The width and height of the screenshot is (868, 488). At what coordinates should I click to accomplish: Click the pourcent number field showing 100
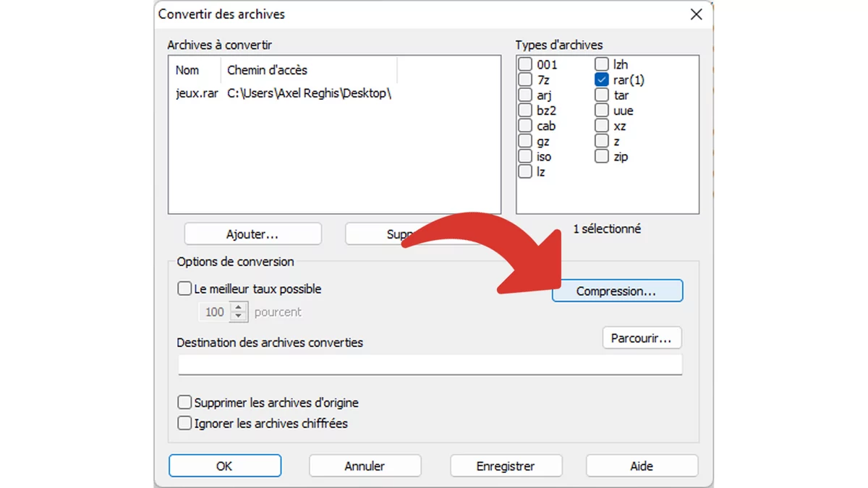pyautogui.click(x=214, y=312)
